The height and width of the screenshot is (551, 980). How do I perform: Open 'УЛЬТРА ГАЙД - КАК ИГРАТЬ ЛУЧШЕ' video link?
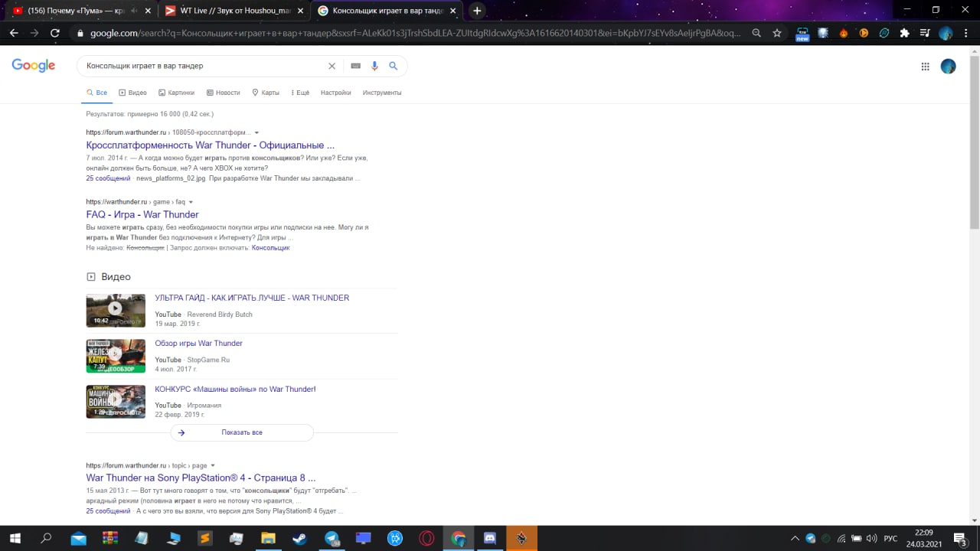(252, 298)
